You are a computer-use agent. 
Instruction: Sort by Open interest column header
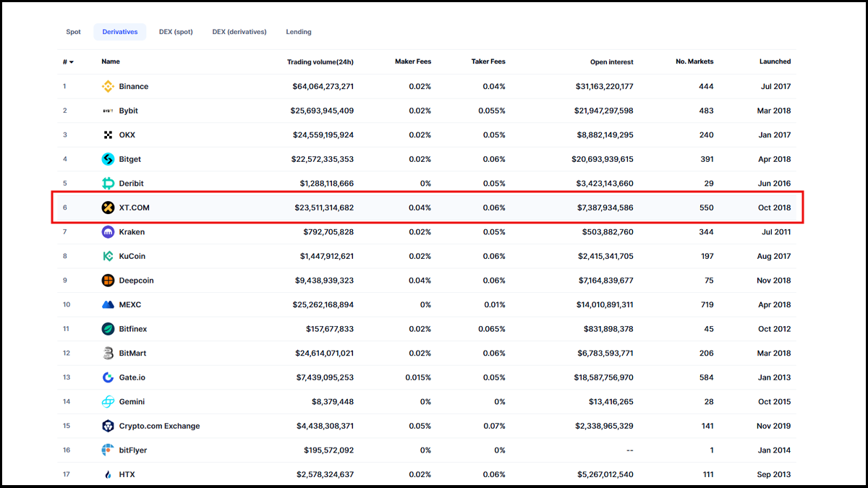click(612, 62)
